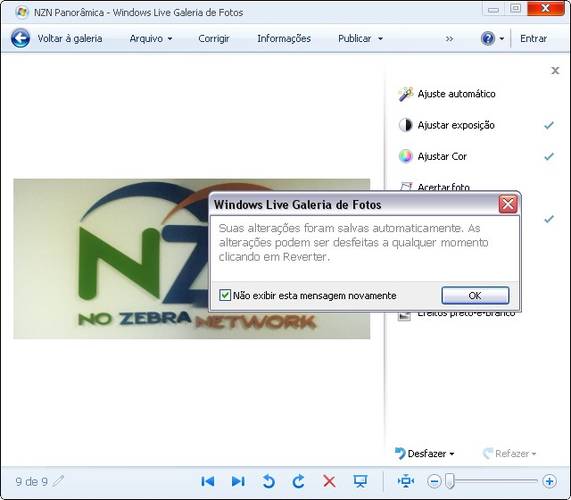
Task: Start the slideshow presentation icon
Action: pos(360,481)
